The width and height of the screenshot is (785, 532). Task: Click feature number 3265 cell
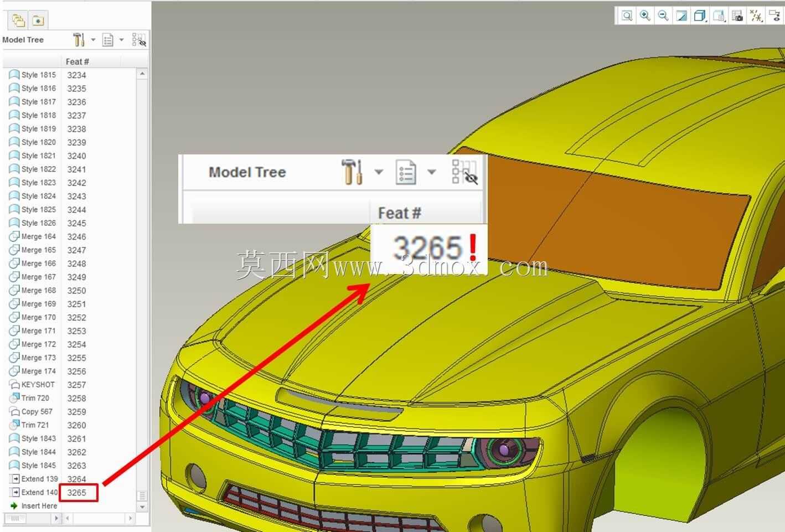[x=78, y=492]
